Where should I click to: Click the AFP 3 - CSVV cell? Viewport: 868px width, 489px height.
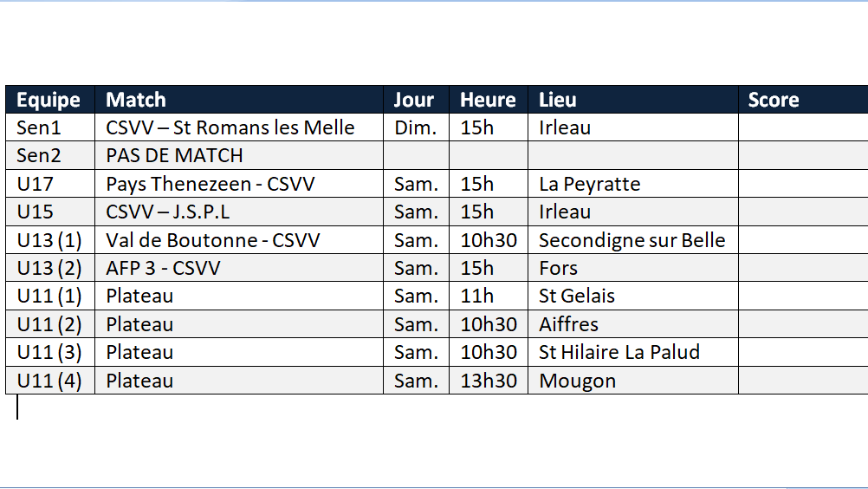tap(163, 268)
